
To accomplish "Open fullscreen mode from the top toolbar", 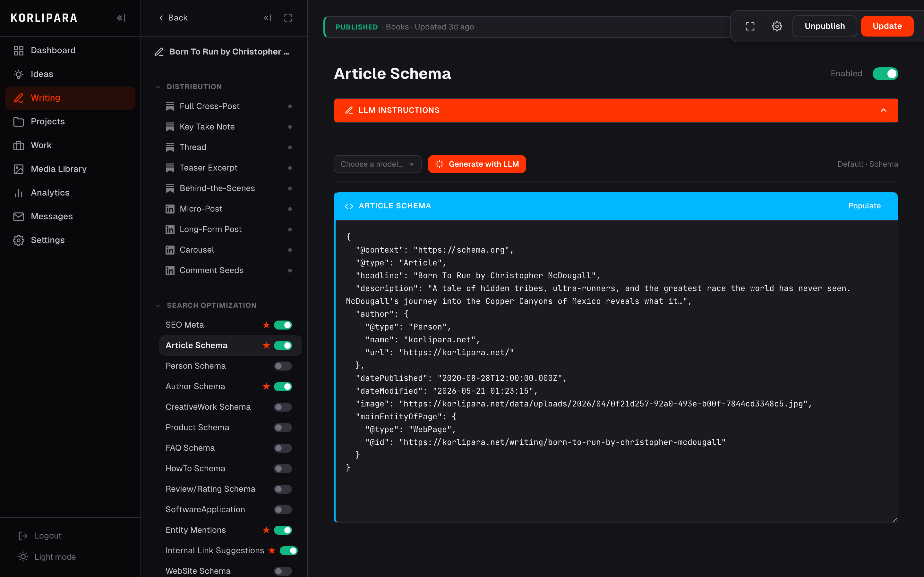I will pyautogui.click(x=750, y=26).
